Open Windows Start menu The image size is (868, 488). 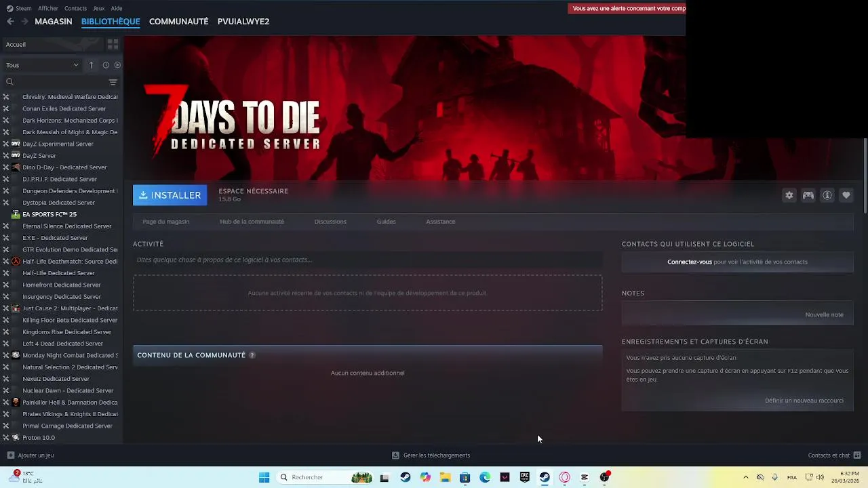coord(264,477)
